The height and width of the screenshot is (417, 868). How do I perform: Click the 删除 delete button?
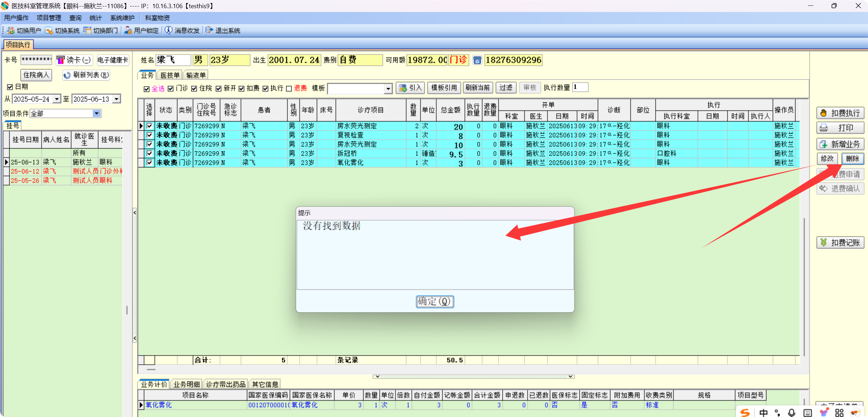pyautogui.click(x=852, y=159)
